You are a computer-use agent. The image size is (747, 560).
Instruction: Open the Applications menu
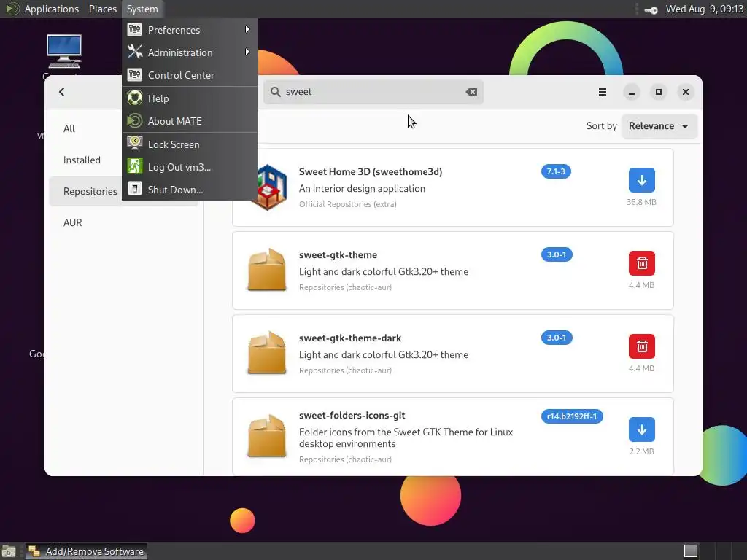point(52,9)
